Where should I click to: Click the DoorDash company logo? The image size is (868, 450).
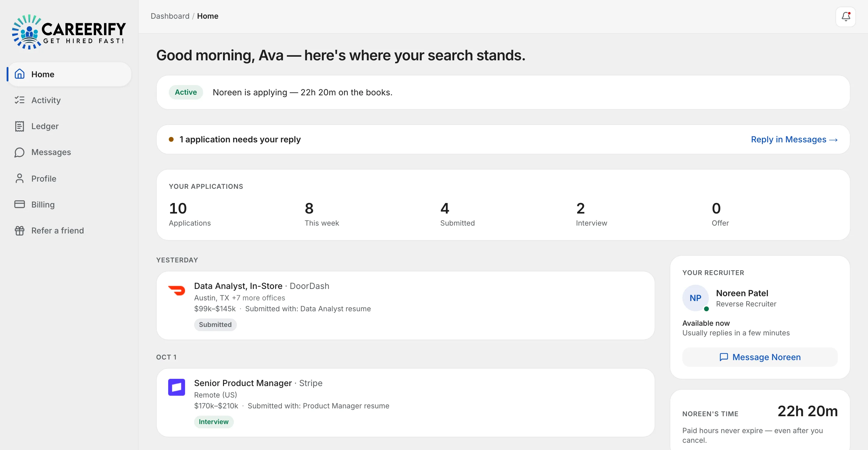[x=177, y=290]
